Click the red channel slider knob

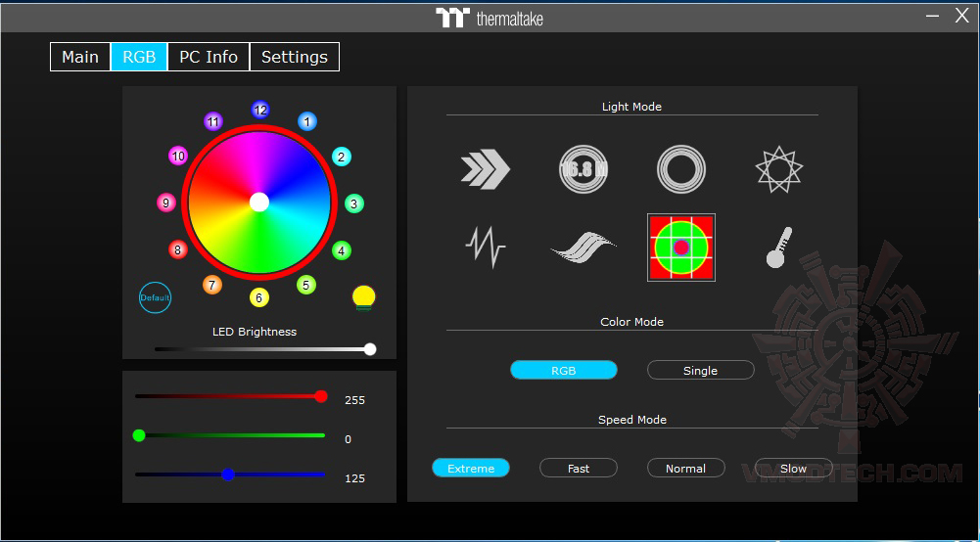pyautogui.click(x=320, y=396)
